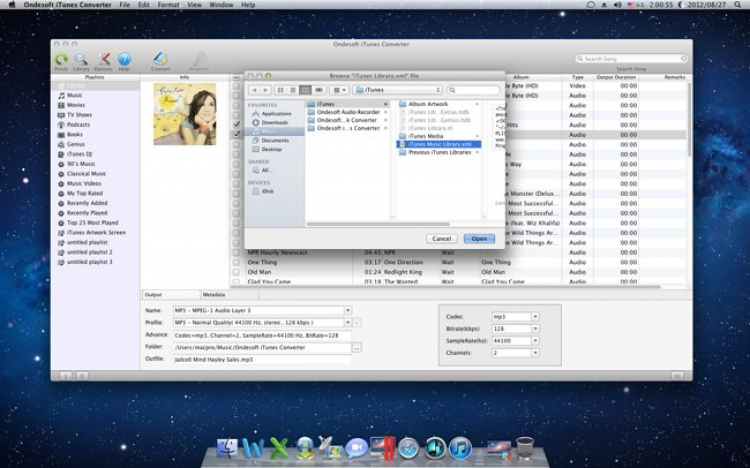Image resolution: width=750 pixels, height=468 pixels.
Task: Open the arrange-by dropdown in file dialog
Action: pos(340,90)
